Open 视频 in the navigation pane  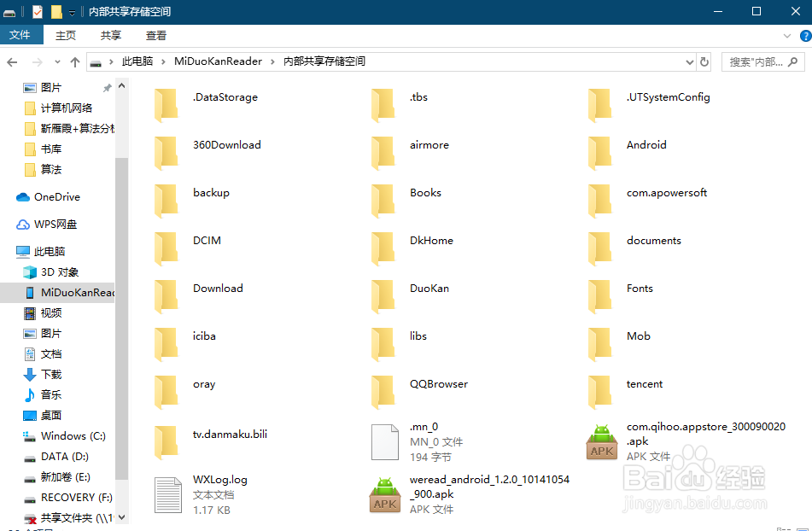tap(43, 313)
